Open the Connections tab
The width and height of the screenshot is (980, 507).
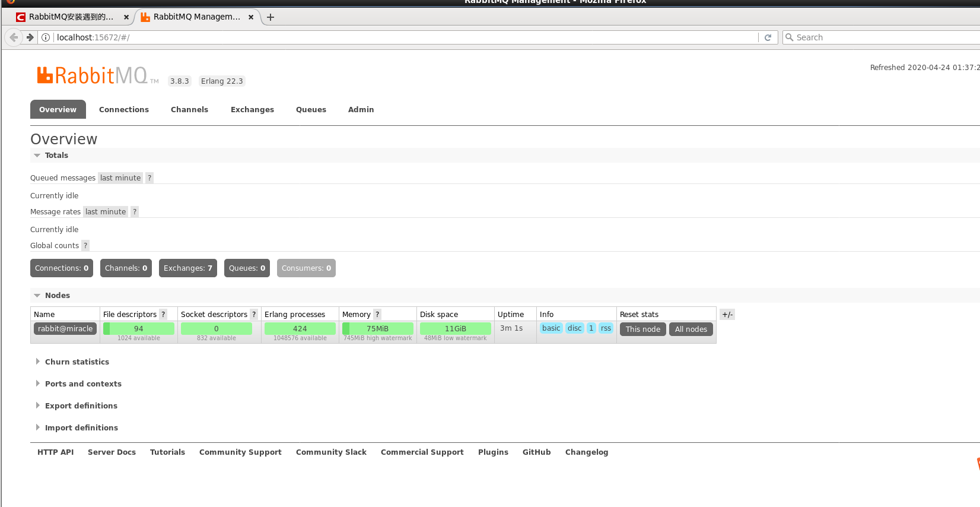[x=124, y=110]
